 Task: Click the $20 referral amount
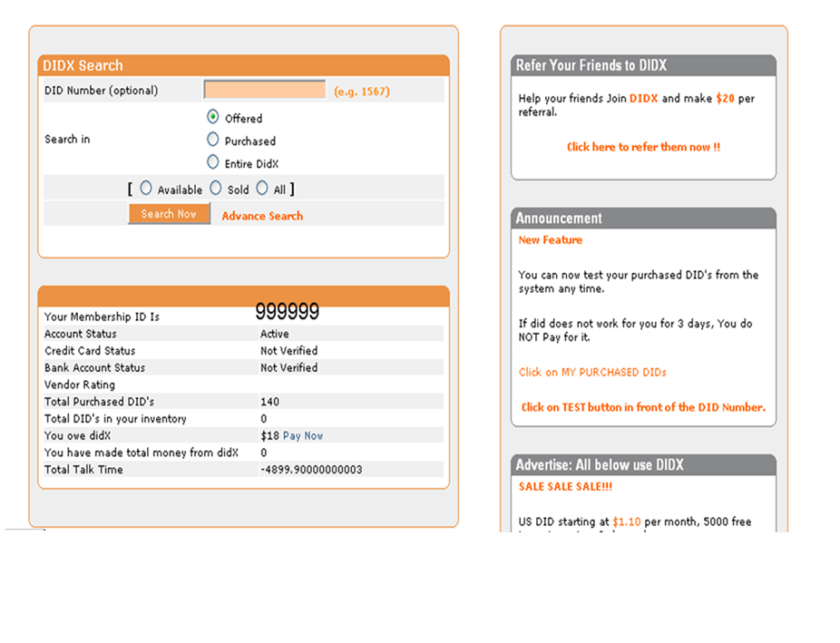pyautogui.click(x=725, y=98)
